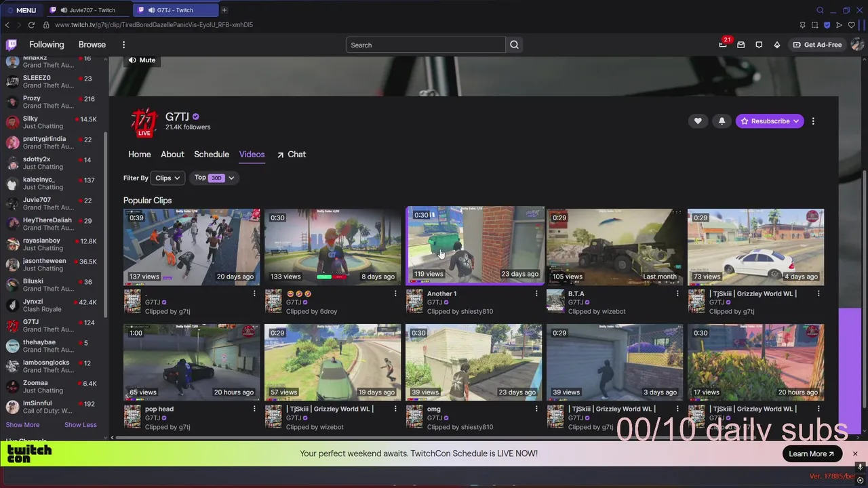Open the channel three-dot options menu
This screenshot has height=488, width=868.
click(813, 121)
